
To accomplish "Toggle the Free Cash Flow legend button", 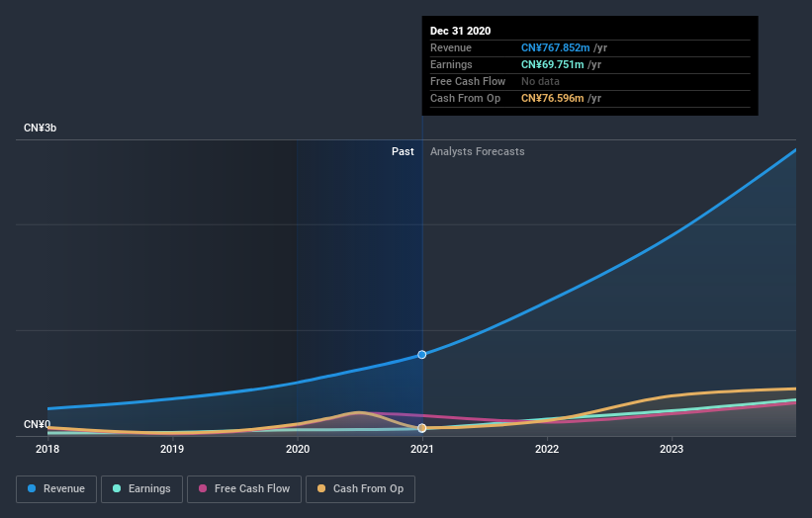I will [x=244, y=489].
